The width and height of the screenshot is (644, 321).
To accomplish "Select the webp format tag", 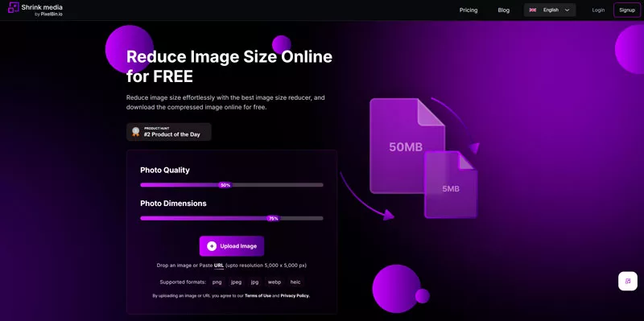I will [275, 282].
